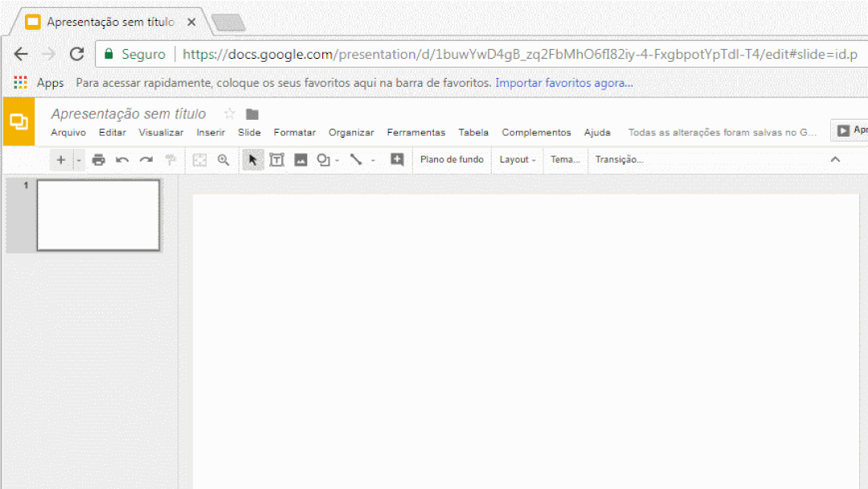Select the text box tool

[x=276, y=160]
